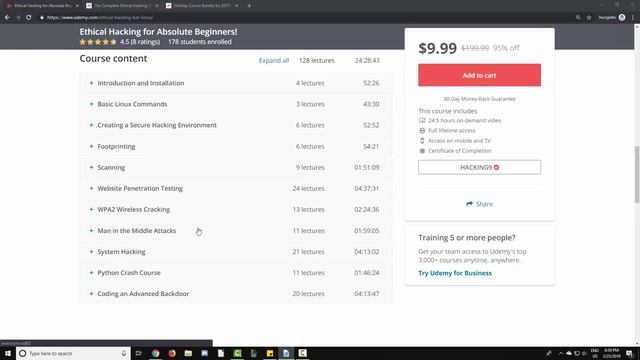This screenshot has width=640, height=360.
Task: Expand the Python Crash Course section
Action: [236, 273]
